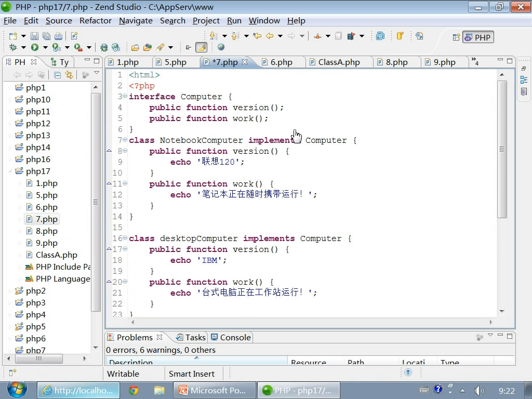This screenshot has height=399, width=532.
Task: Switch to the PHP perspective button
Action: [478, 37]
